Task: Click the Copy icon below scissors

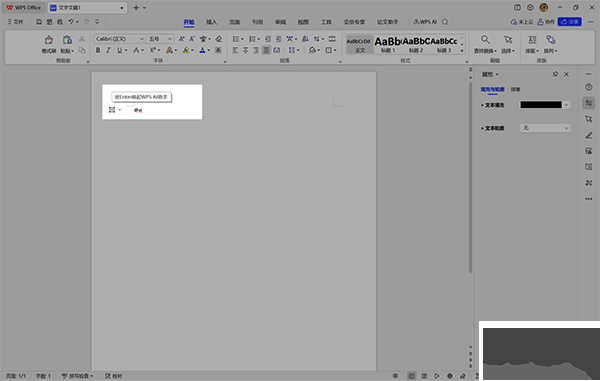Action: (82, 50)
